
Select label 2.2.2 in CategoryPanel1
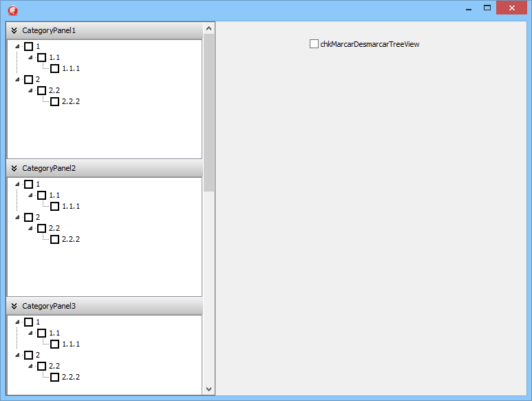(71, 101)
